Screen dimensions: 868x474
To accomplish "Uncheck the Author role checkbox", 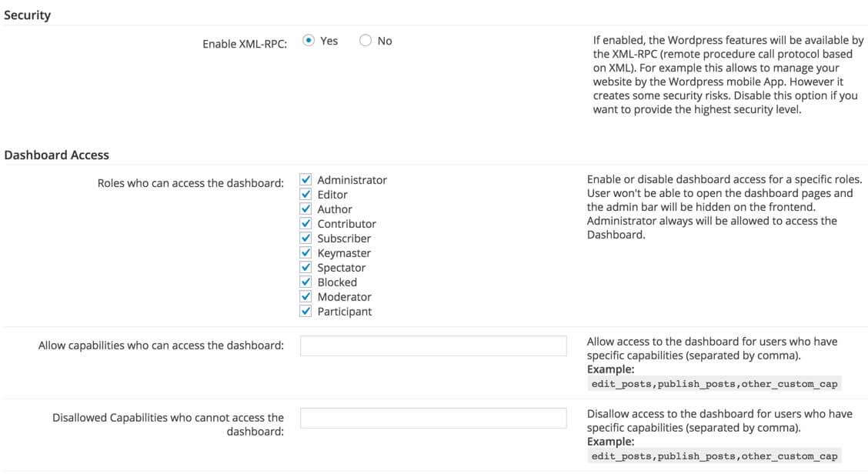I will 305,209.
